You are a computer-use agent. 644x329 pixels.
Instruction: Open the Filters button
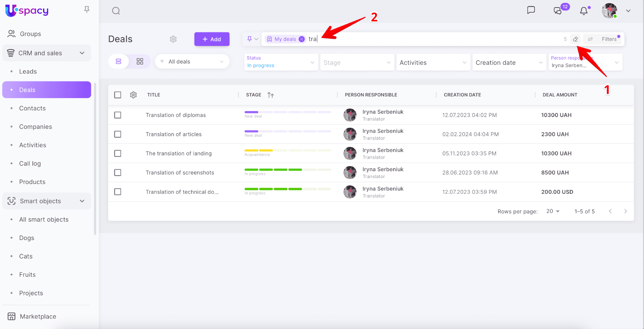pyautogui.click(x=604, y=39)
